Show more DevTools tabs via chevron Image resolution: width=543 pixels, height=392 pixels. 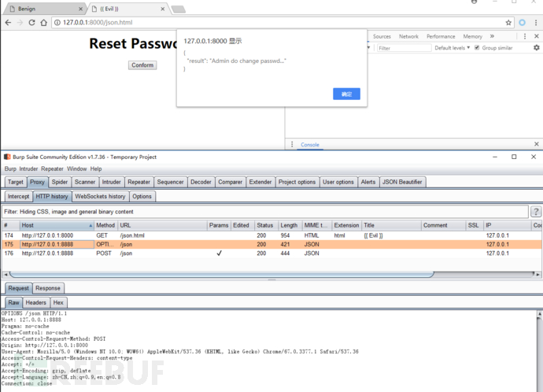pyautogui.click(x=493, y=36)
